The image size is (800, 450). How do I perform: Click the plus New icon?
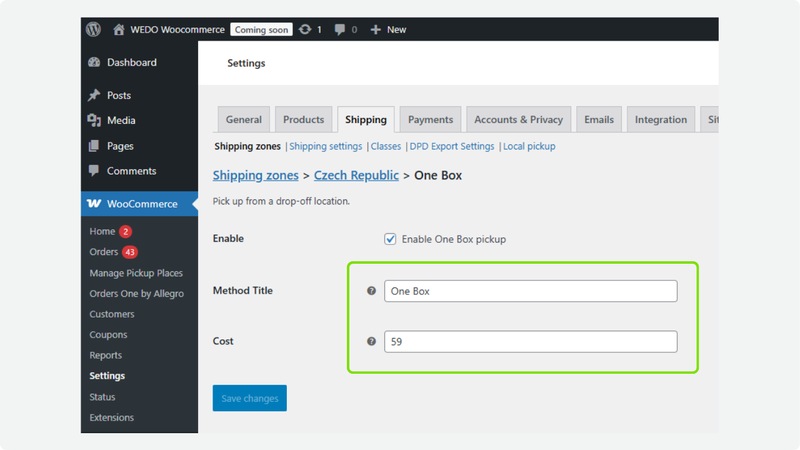(376, 30)
